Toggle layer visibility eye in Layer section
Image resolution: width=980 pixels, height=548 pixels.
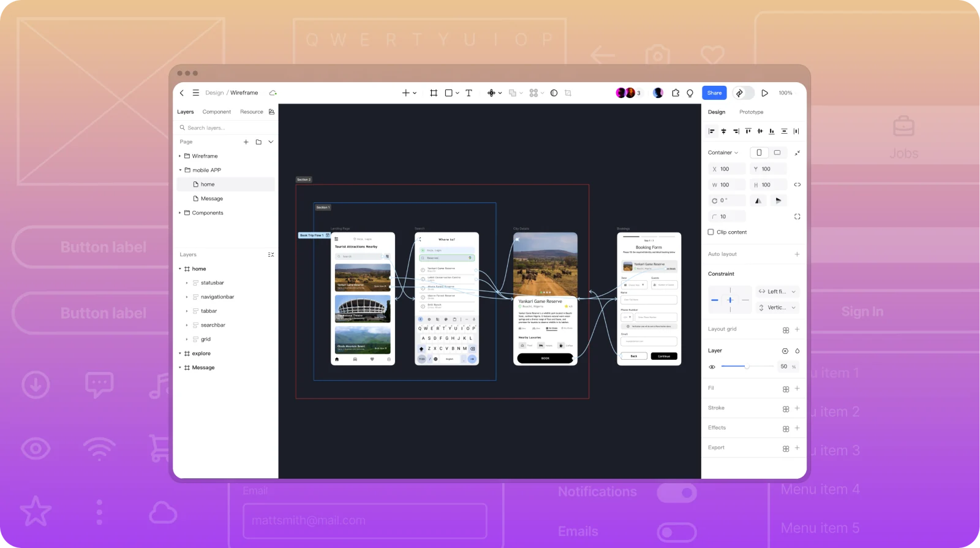click(x=712, y=367)
